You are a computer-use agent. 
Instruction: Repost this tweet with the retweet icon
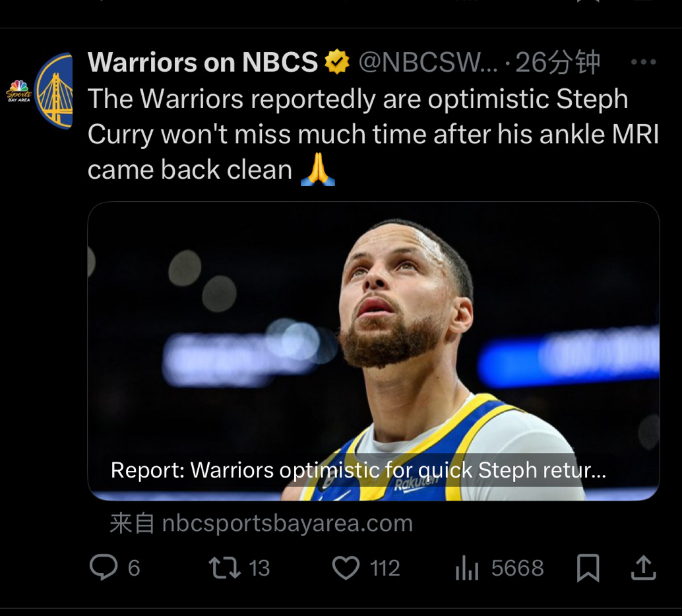(224, 568)
